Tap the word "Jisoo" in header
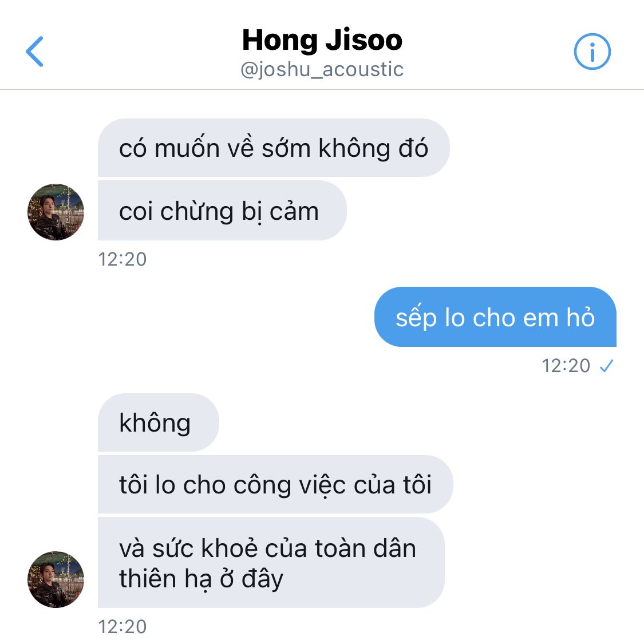This screenshot has height=644, width=644. click(x=364, y=40)
